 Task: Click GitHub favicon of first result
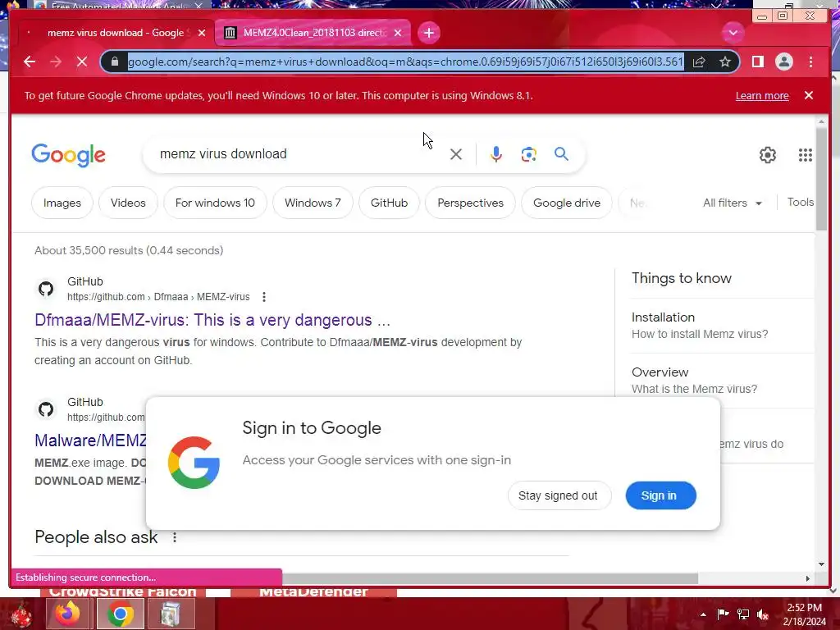point(46,290)
